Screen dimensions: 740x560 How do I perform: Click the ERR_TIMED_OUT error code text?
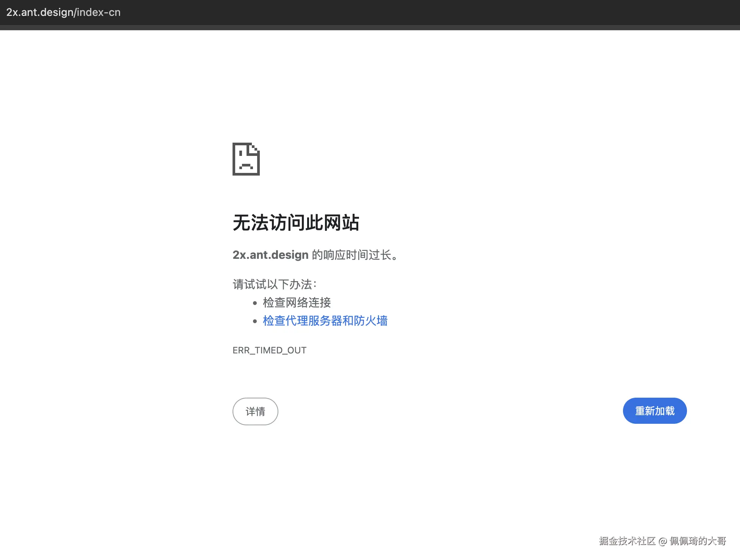pyautogui.click(x=269, y=350)
